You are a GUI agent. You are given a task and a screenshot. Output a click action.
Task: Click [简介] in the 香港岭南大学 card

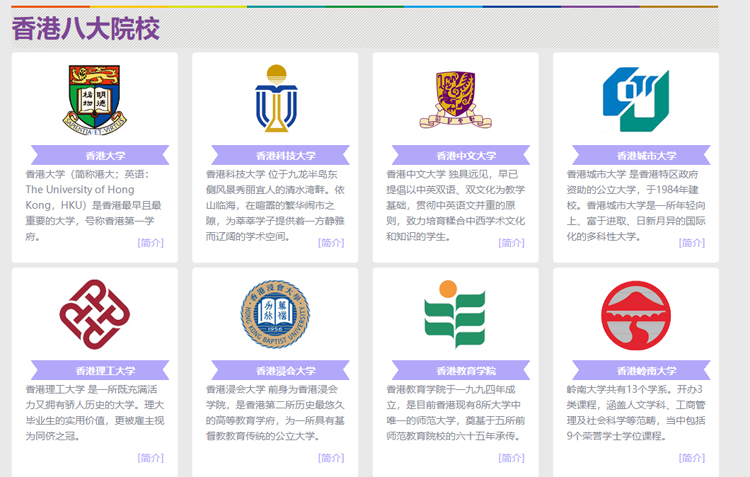coord(692,458)
